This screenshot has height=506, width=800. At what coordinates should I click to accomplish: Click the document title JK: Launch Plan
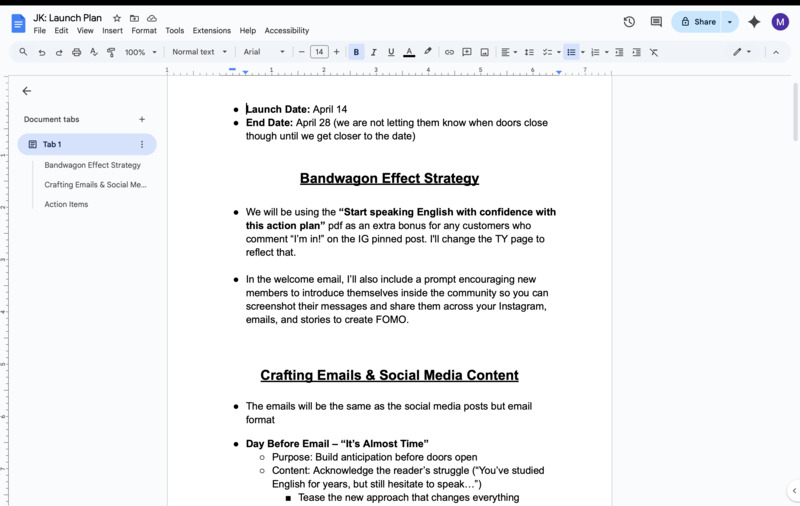67,18
